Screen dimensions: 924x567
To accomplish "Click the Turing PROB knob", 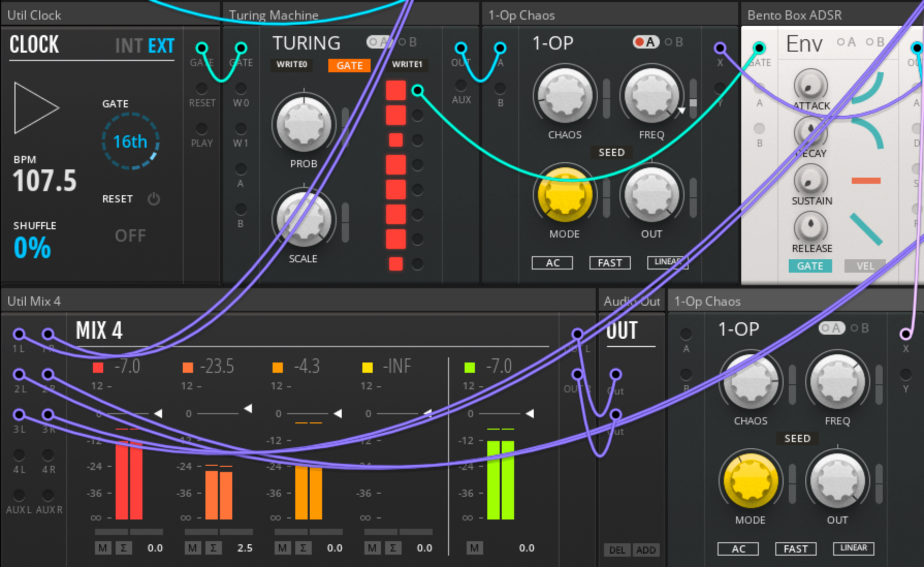I will click(x=304, y=123).
